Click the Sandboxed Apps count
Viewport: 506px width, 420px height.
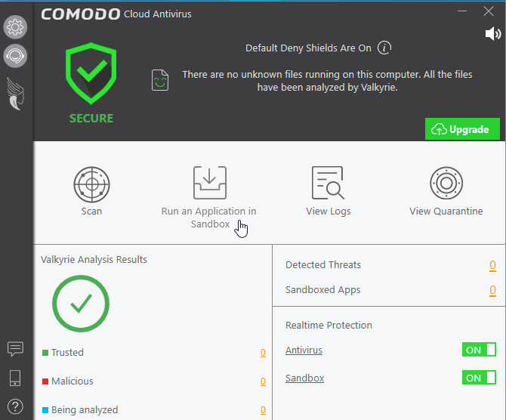(x=492, y=290)
